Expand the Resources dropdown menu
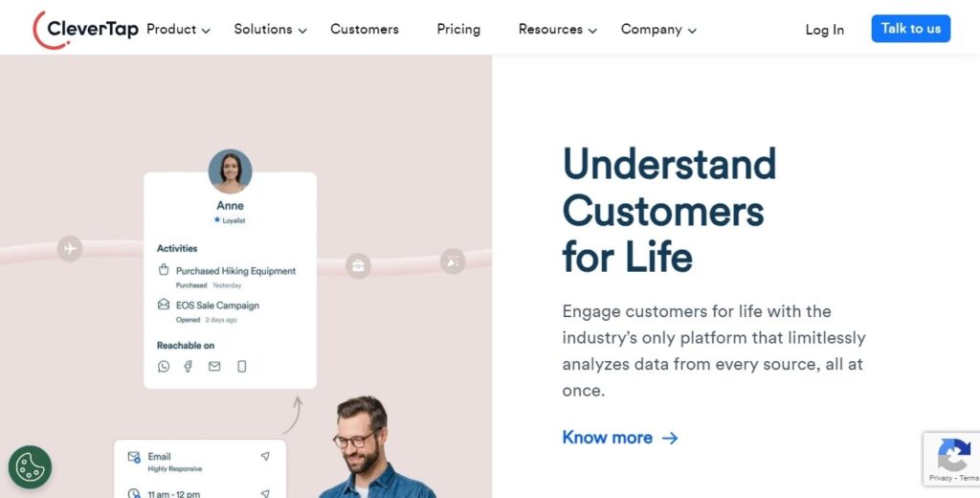The height and width of the screenshot is (498, 980). (558, 30)
